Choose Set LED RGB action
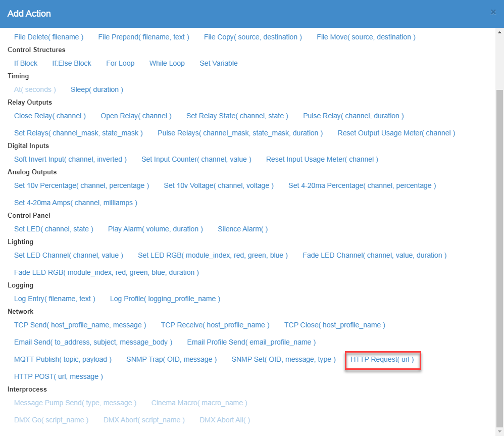The width and height of the screenshot is (504, 437). 213,256
